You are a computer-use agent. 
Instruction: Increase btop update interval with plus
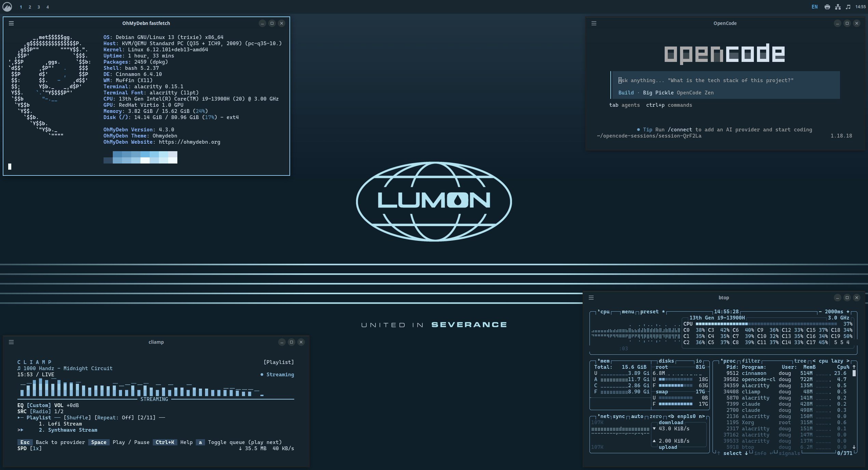(848, 312)
